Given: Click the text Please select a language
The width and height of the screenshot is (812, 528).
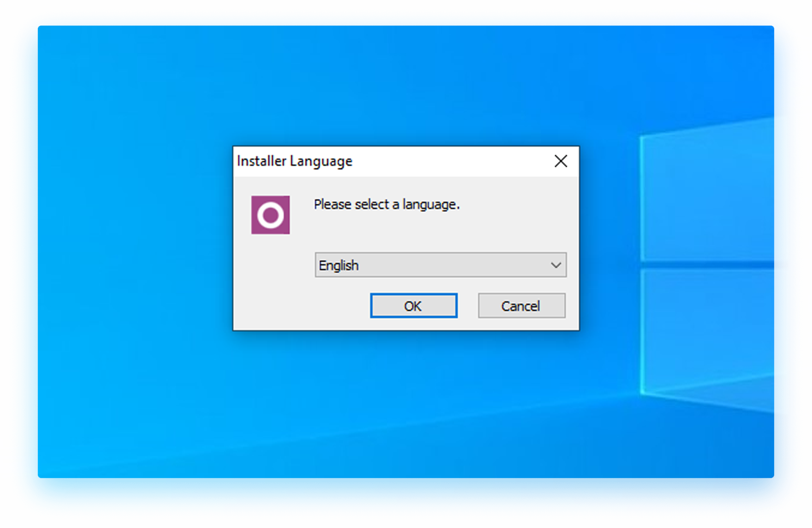Looking at the screenshot, I should pyautogui.click(x=387, y=205).
